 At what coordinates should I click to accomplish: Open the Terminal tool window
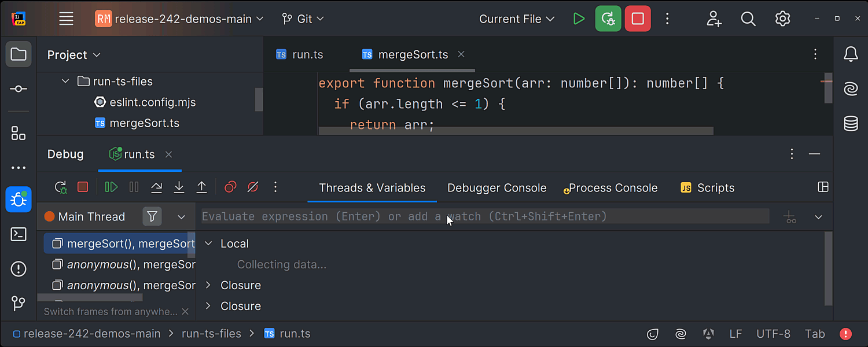[x=19, y=234]
